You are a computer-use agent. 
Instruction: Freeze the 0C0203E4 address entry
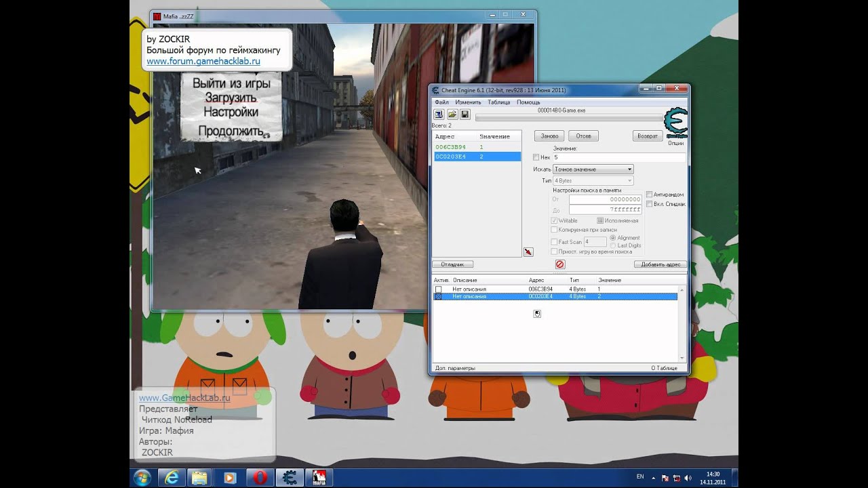[438, 297]
